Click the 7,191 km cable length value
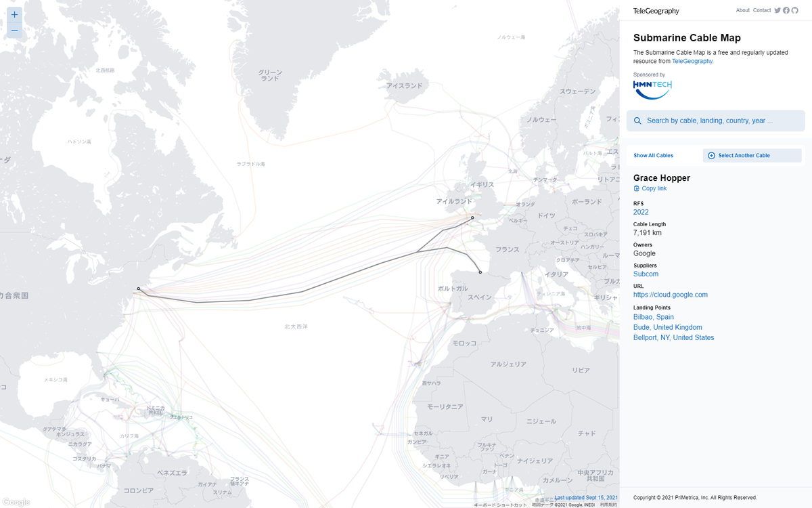 pyautogui.click(x=647, y=233)
